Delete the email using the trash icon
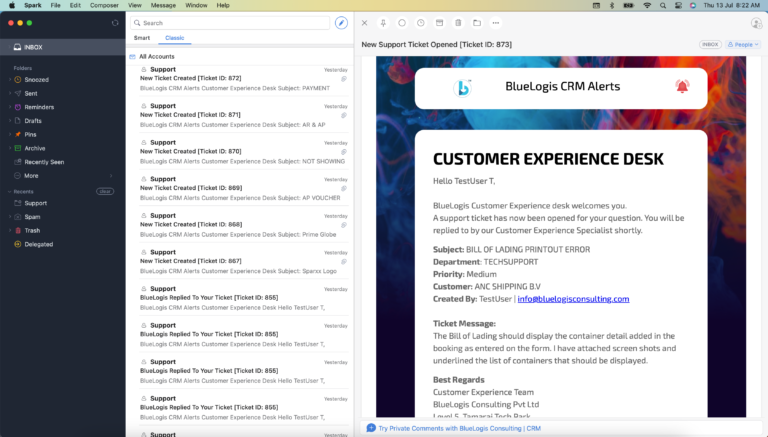Image resolution: width=768 pixels, height=437 pixels. click(x=458, y=22)
